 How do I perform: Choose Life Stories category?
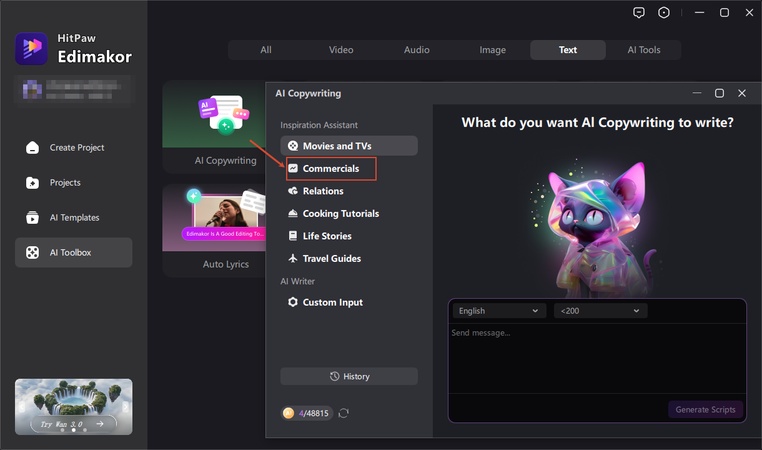click(x=349, y=236)
